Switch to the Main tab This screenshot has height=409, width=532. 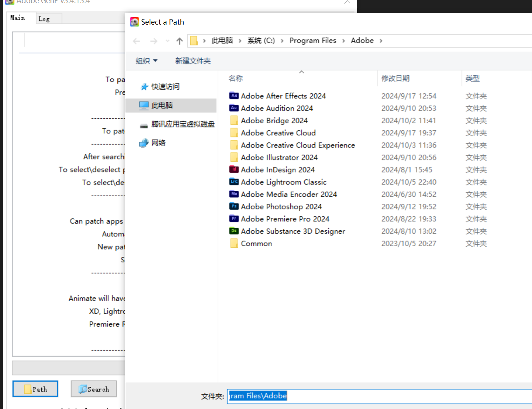[18, 18]
